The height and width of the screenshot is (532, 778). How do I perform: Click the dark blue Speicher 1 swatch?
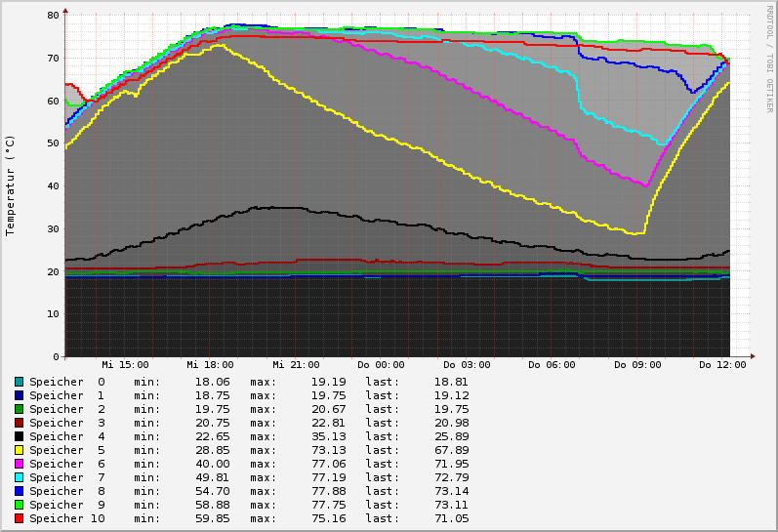click(x=19, y=395)
